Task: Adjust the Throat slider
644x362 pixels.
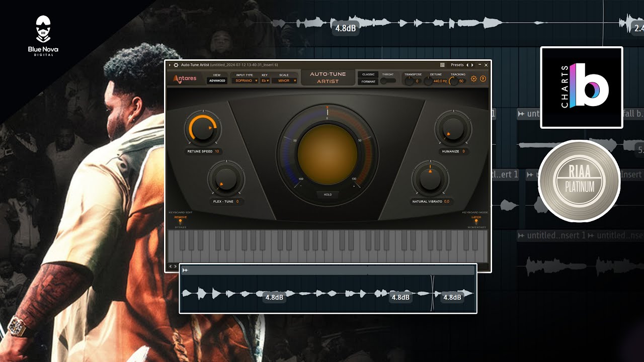Action: coord(388,81)
